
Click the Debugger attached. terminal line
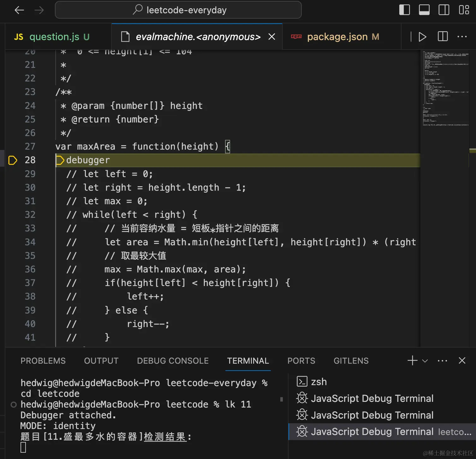[68, 415]
